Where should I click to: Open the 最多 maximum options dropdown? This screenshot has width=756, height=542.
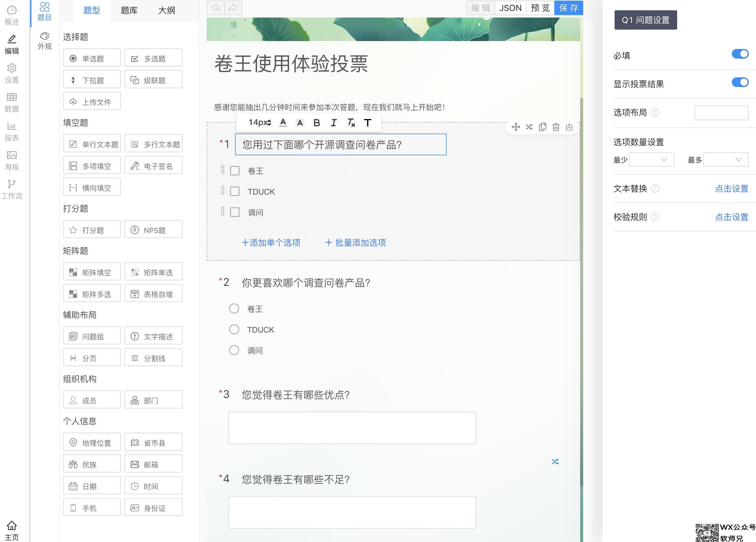(726, 160)
